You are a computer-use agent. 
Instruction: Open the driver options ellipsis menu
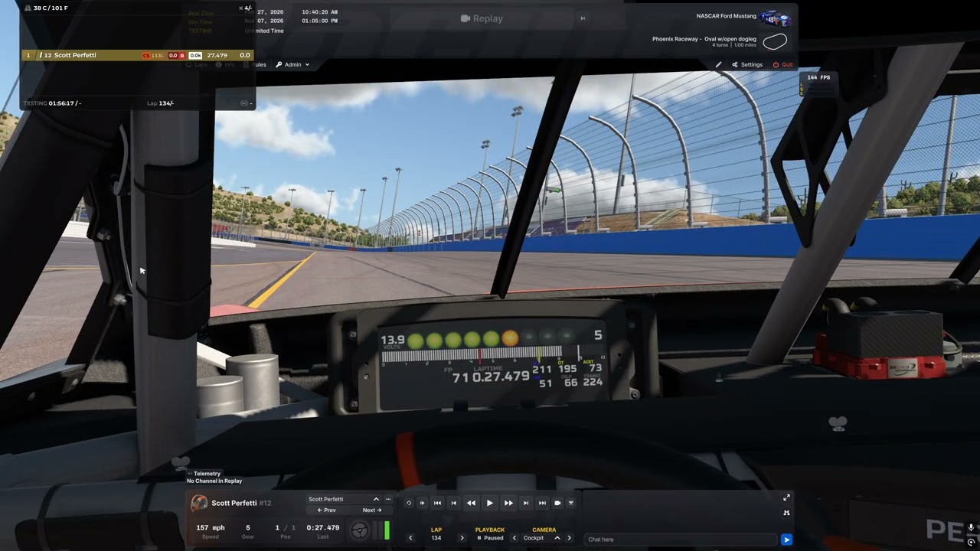(x=388, y=499)
